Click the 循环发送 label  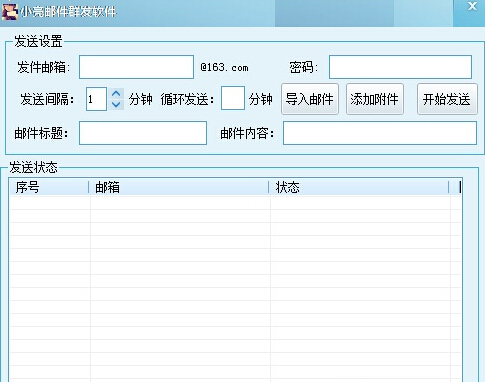coord(187,100)
